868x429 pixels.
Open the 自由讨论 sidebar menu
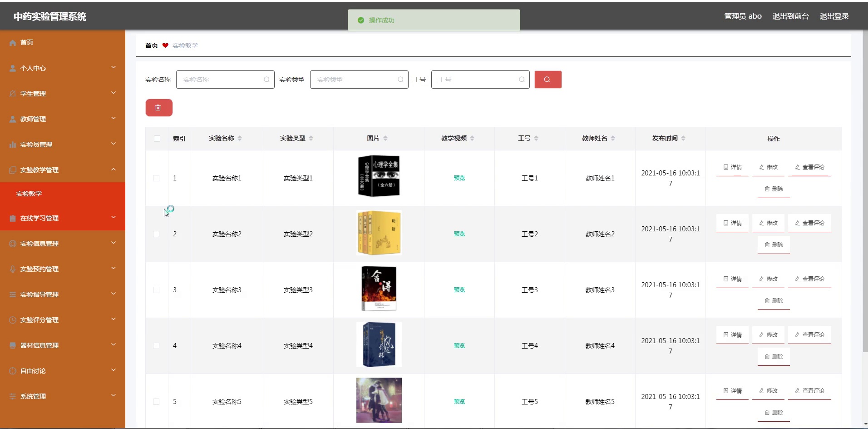(x=63, y=371)
